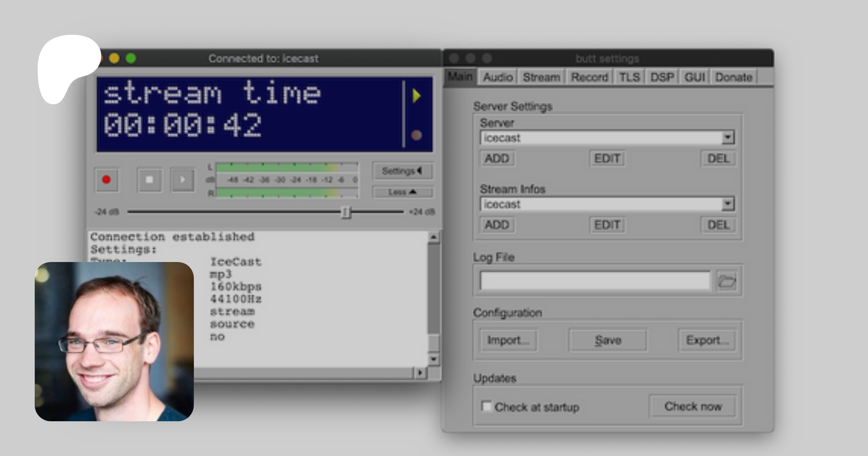The height and width of the screenshot is (456, 868).
Task: Switch to the Audio tab
Action: 498,77
